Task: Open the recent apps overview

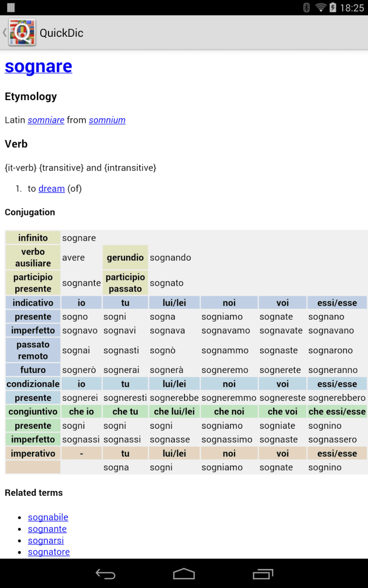Action: click(x=263, y=573)
